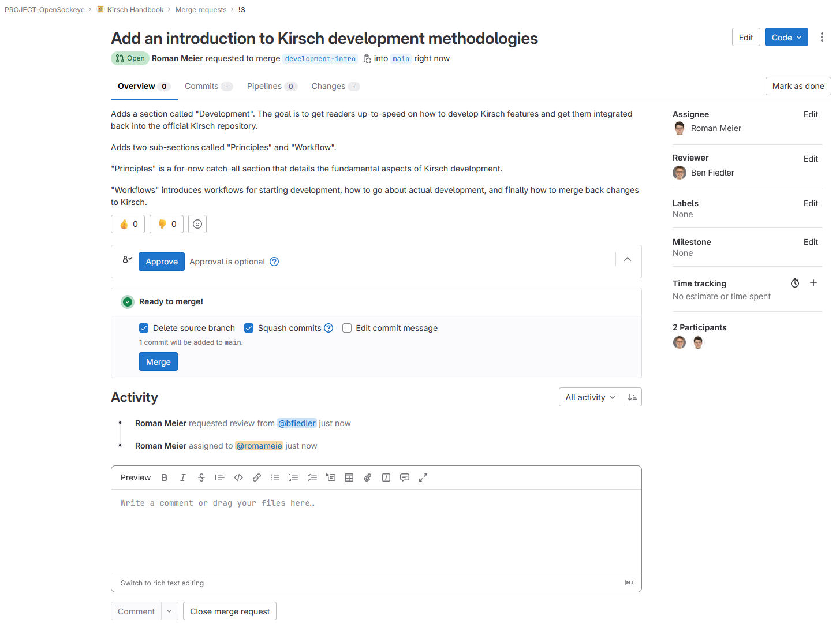Image resolution: width=840 pixels, height=623 pixels.
Task: Start the time tracking timer
Action: pyautogui.click(x=795, y=283)
